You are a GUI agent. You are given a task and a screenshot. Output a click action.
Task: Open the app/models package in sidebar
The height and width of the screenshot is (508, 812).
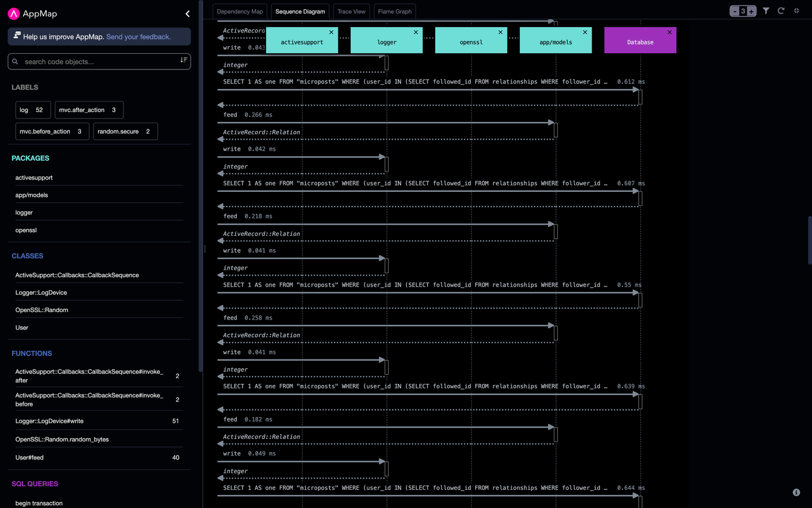99,195
